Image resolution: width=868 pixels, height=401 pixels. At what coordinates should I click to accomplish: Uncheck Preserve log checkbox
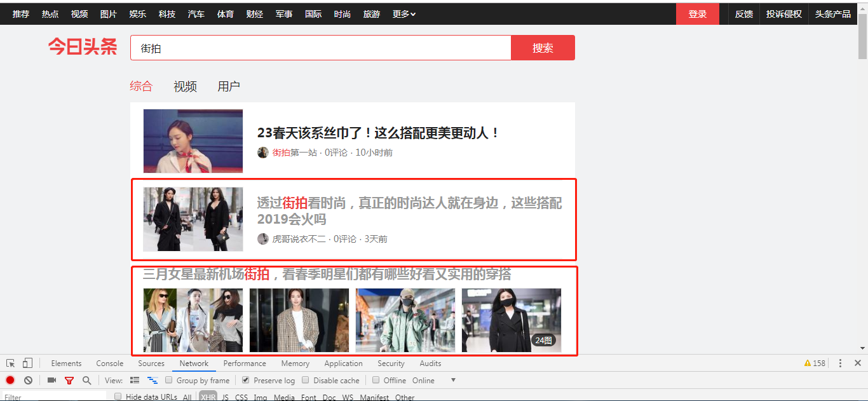pos(246,380)
